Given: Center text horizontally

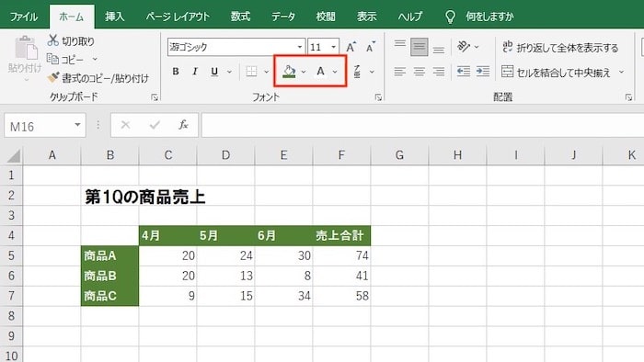Looking at the screenshot, I should (x=420, y=72).
